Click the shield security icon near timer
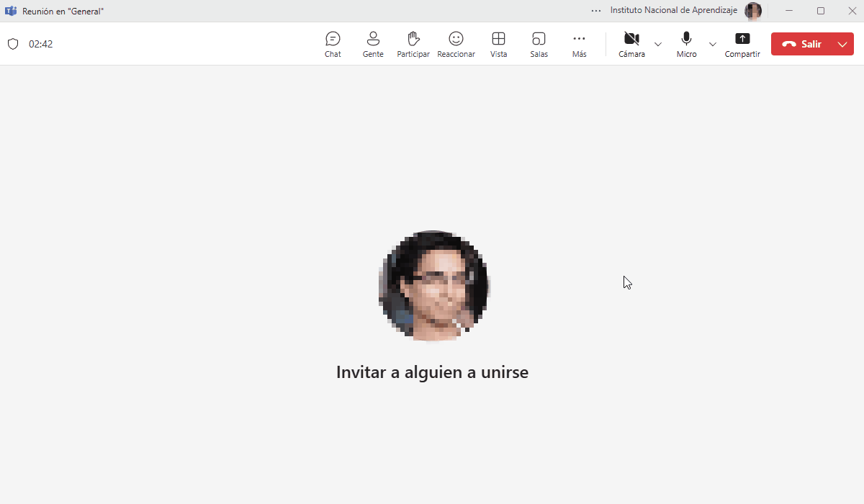 coord(13,44)
